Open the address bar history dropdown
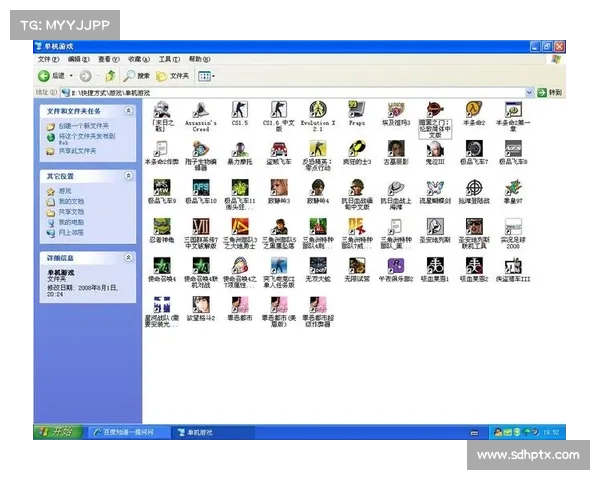This screenshot has width=600, height=480. point(529,92)
